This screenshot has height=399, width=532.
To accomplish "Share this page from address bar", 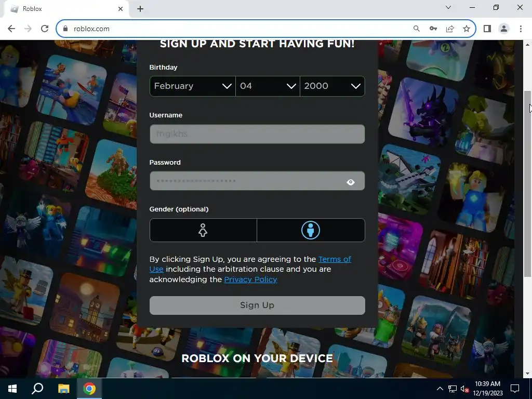I will point(450,29).
